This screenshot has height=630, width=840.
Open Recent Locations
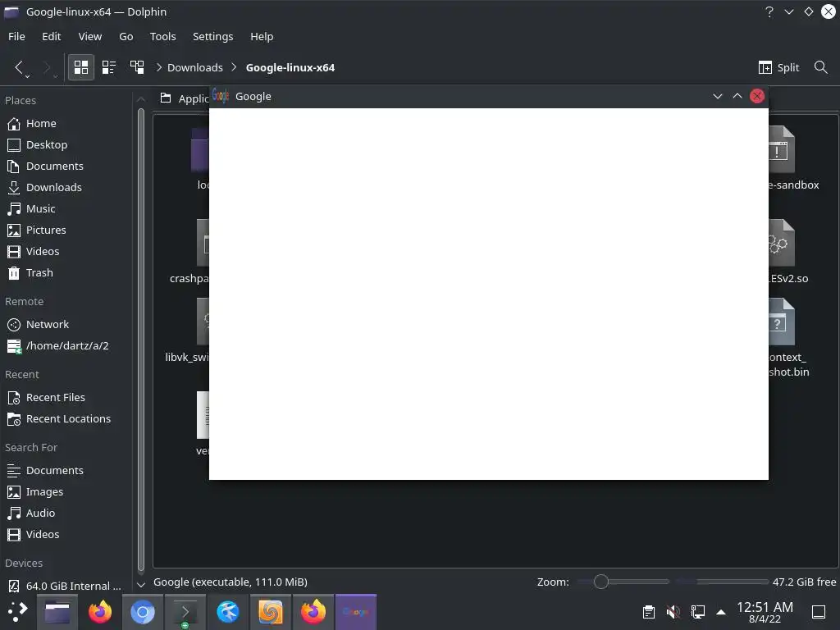(67, 419)
